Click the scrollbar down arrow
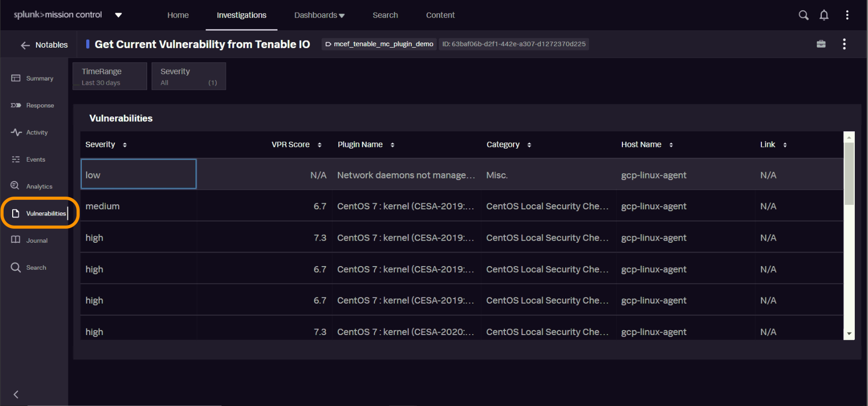 click(849, 334)
